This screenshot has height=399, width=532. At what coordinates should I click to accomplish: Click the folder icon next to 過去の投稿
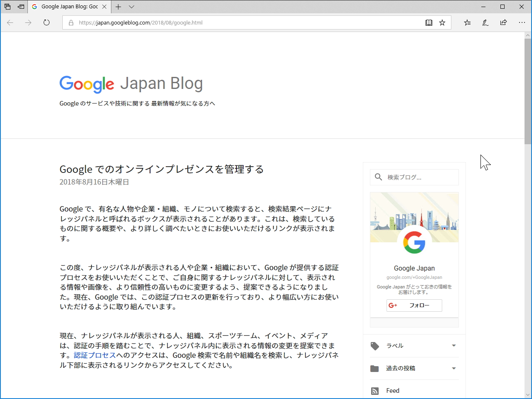(375, 368)
